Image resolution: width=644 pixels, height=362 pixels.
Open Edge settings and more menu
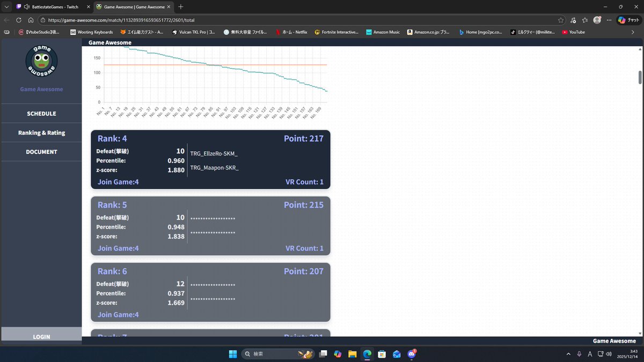[x=608, y=20]
